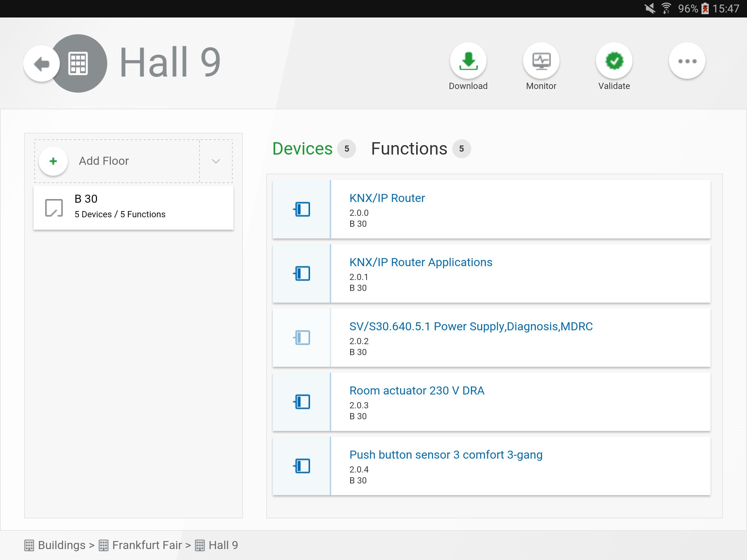The height and width of the screenshot is (560, 747).
Task: Select the B 30 floor entry
Action: click(x=133, y=208)
